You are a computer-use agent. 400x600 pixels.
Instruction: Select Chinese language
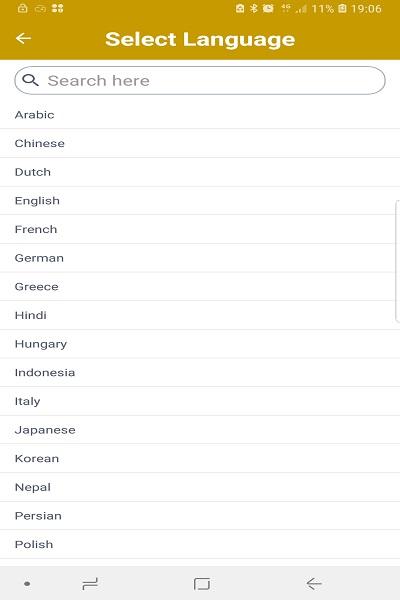point(200,143)
